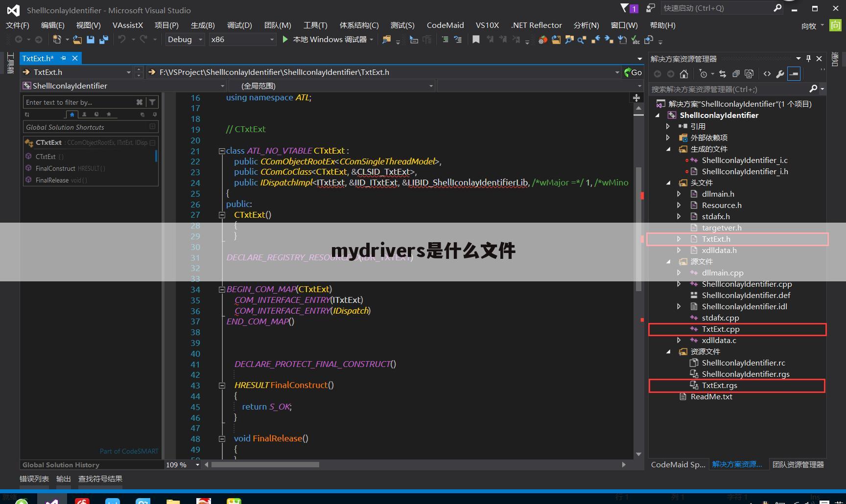Viewport: 846px width, 504px height.
Task: Click the Save file toolbar icon
Action: pos(91,40)
